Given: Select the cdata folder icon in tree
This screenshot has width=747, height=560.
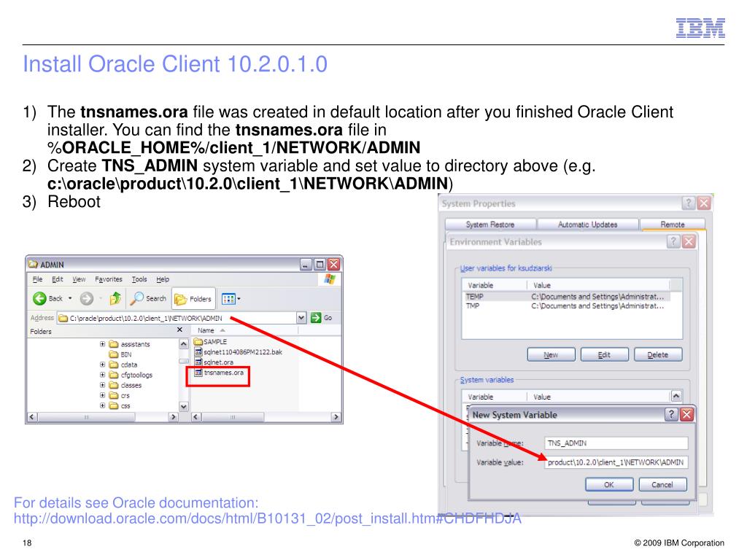Looking at the screenshot, I should click(x=113, y=365).
